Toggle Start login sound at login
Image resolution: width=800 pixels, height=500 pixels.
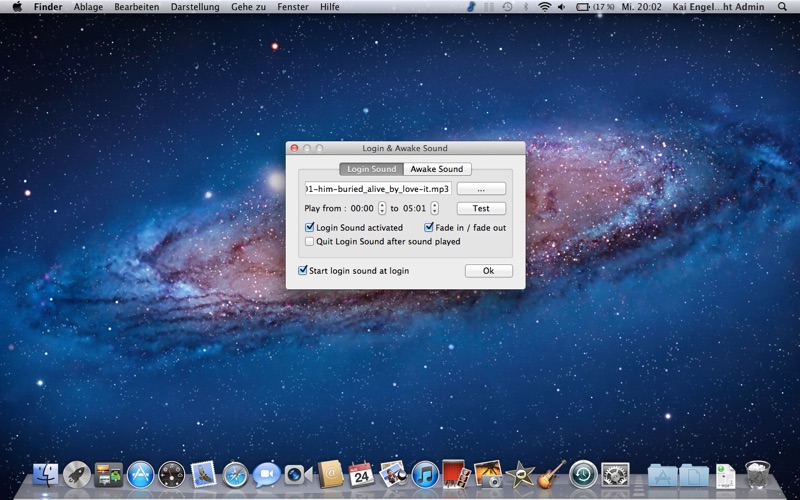(303, 271)
